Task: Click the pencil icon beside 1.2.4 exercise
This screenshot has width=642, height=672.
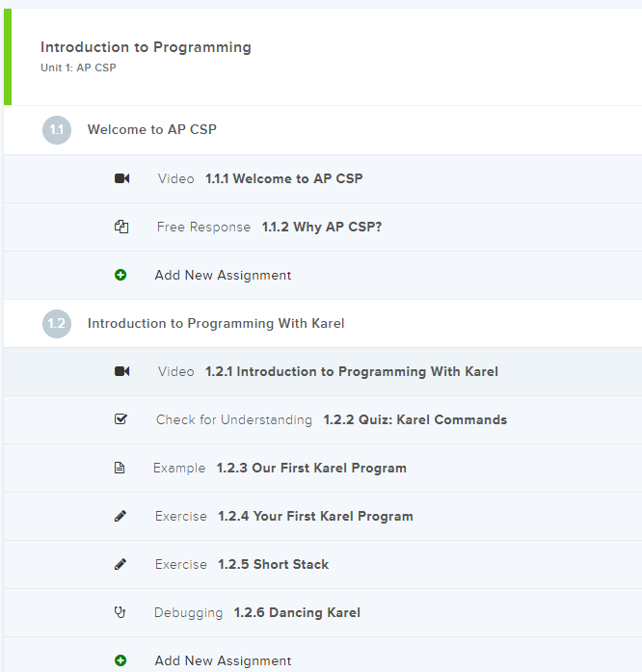Action: tap(120, 516)
